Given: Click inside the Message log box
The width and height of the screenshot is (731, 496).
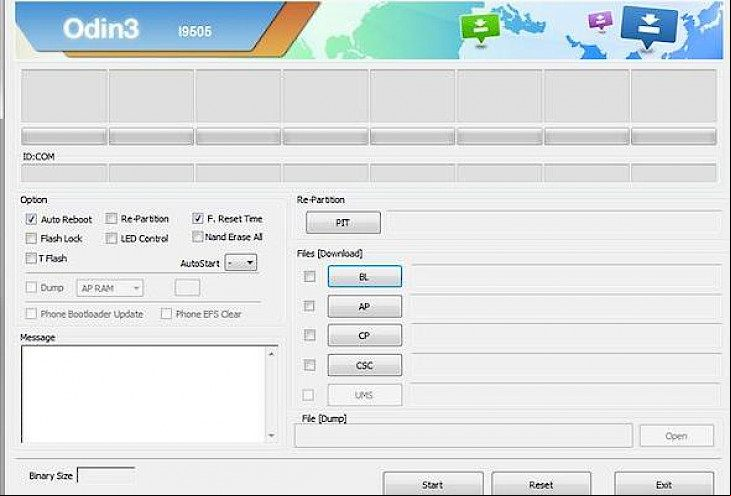Looking at the screenshot, I should pos(144,394).
